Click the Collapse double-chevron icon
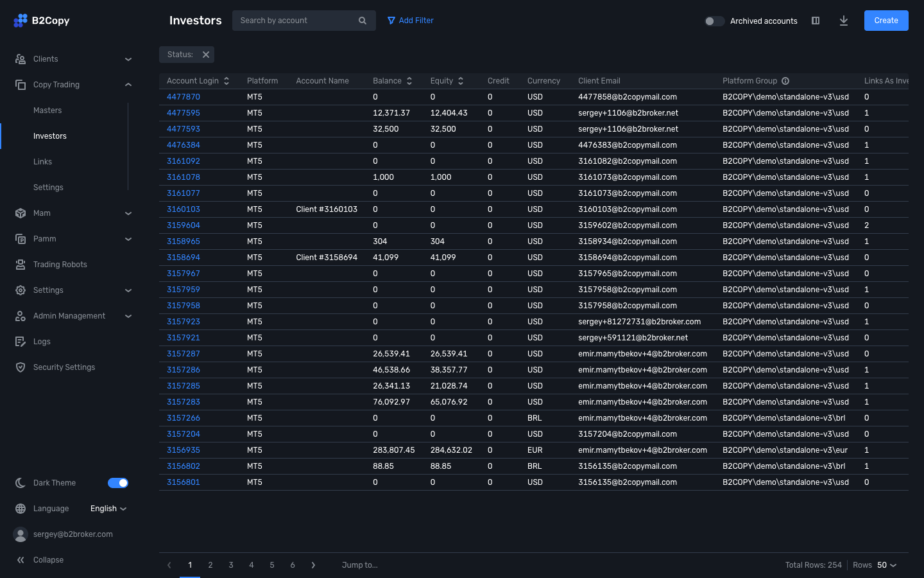 (x=21, y=560)
